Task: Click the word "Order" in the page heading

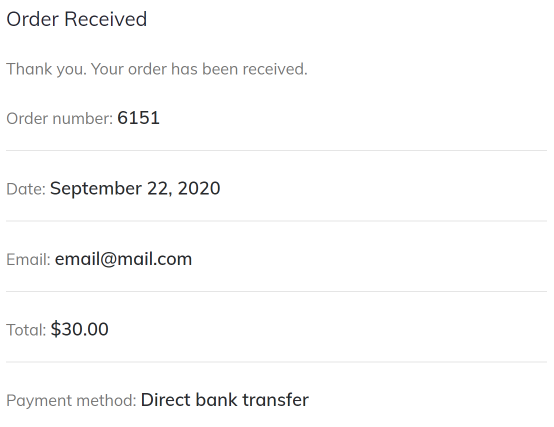Action: click(x=33, y=19)
